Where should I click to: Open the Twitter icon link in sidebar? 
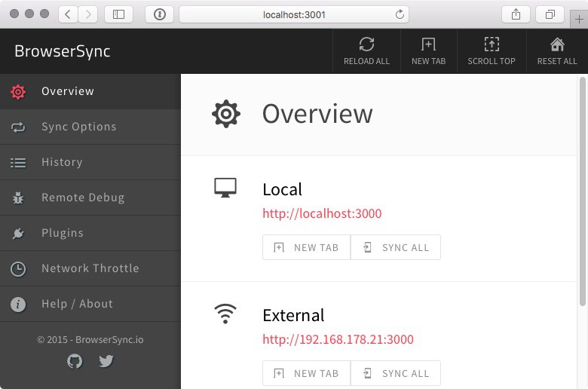[x=106, y=361]
